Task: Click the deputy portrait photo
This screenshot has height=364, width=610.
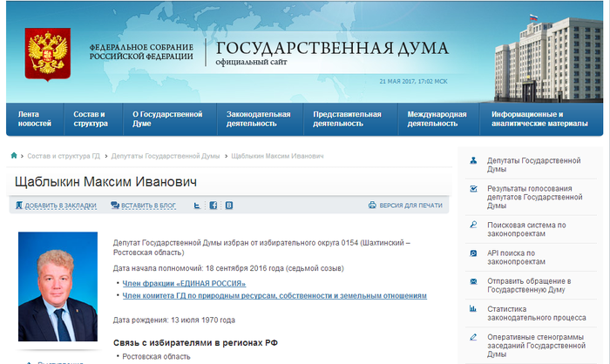Action: 58,286
